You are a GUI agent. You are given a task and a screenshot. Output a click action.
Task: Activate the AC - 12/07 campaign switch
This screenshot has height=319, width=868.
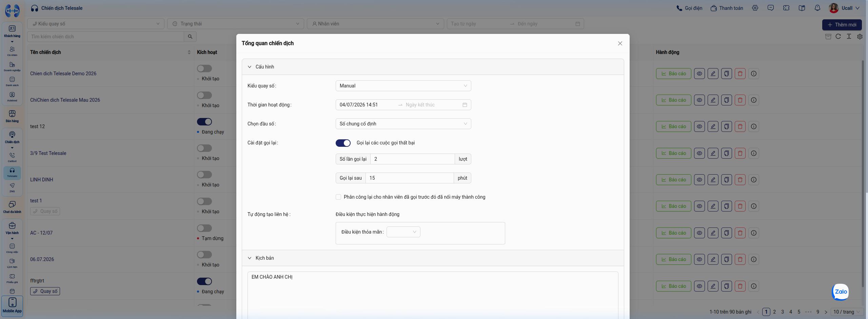point(204,228)
